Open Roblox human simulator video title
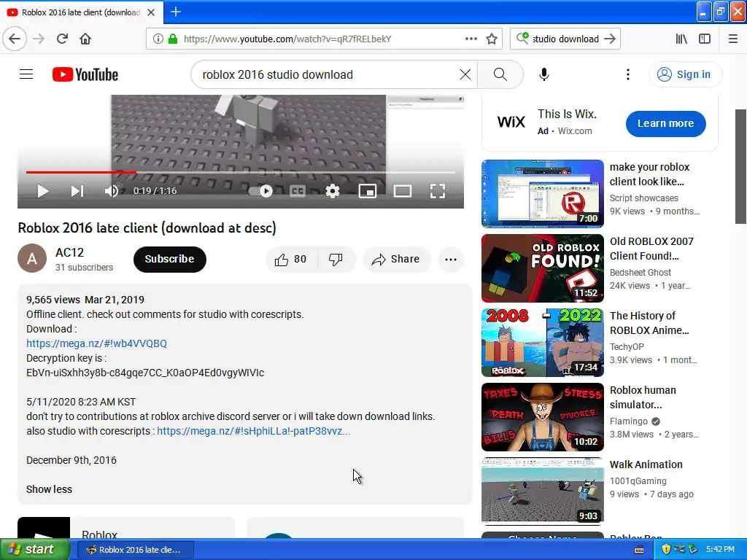This screenshot has width=747, height=560. tap(643, 397)
